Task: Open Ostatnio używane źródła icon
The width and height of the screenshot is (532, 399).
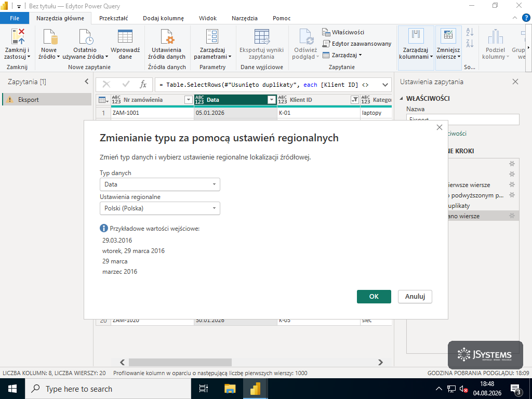Action: (86, 37)
